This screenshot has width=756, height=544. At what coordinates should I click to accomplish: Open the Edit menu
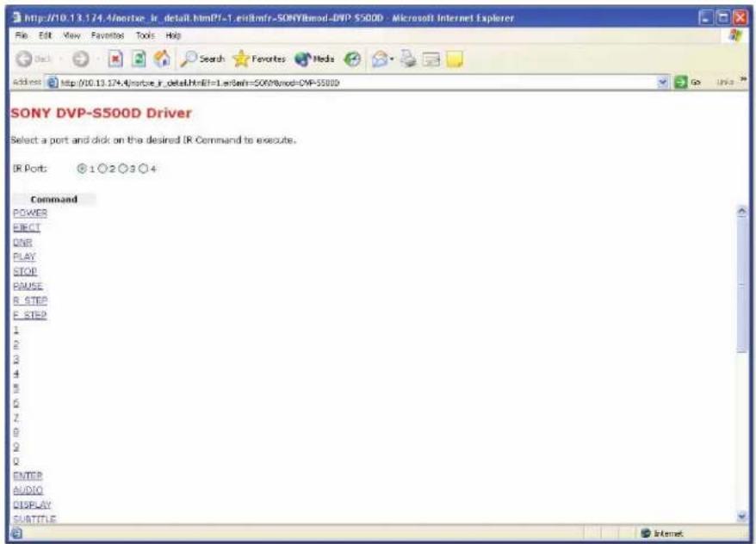point(45,35)
